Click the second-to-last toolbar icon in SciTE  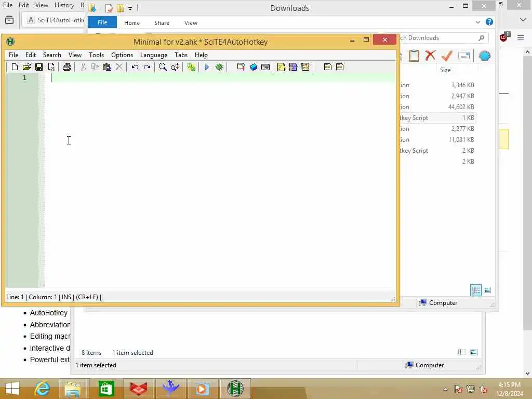328,67
